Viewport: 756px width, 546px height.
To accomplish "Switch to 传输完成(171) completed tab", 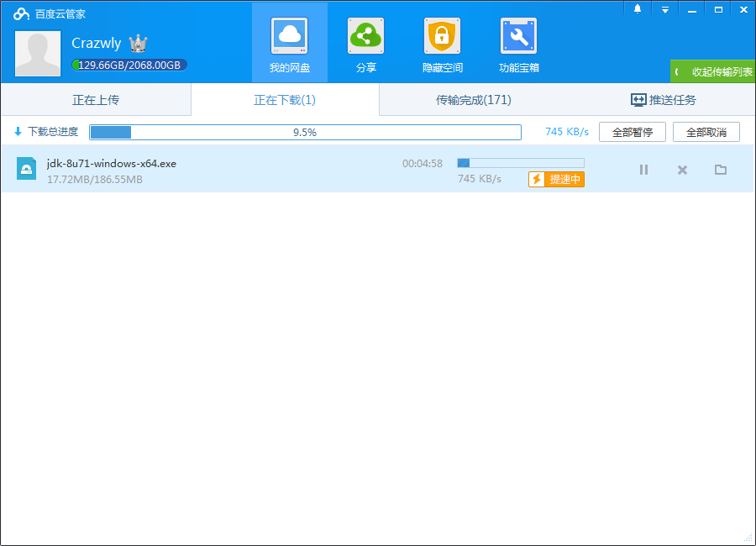I will pyautogui.click(x=473, y=100).
